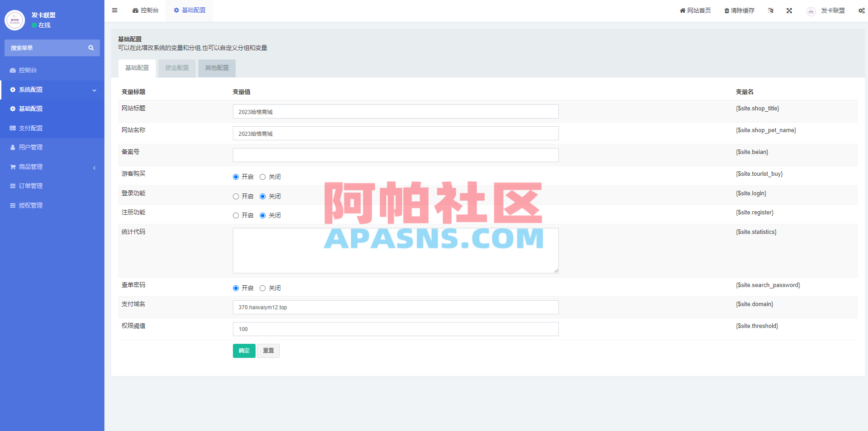This screenshot has width=868, height=431.
Task: Click the 发卡联盟 avatar in top-right corner
Action: (x=811, y=11)
